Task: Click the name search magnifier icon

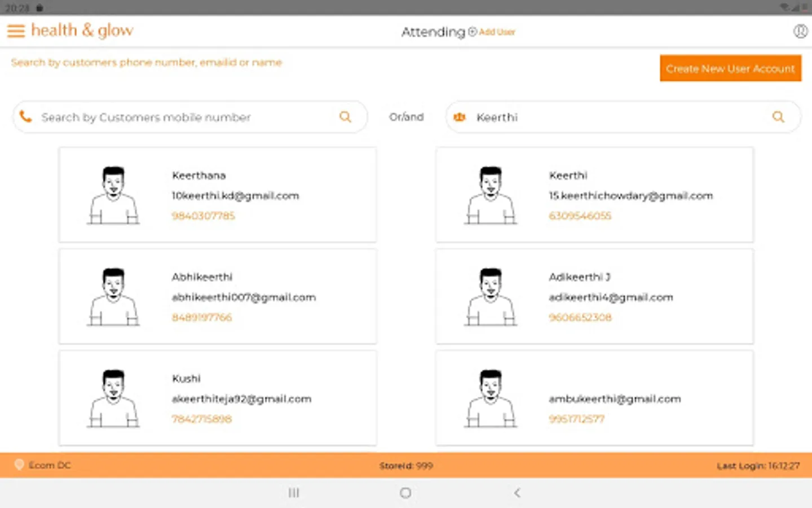Action: point(778,117)
